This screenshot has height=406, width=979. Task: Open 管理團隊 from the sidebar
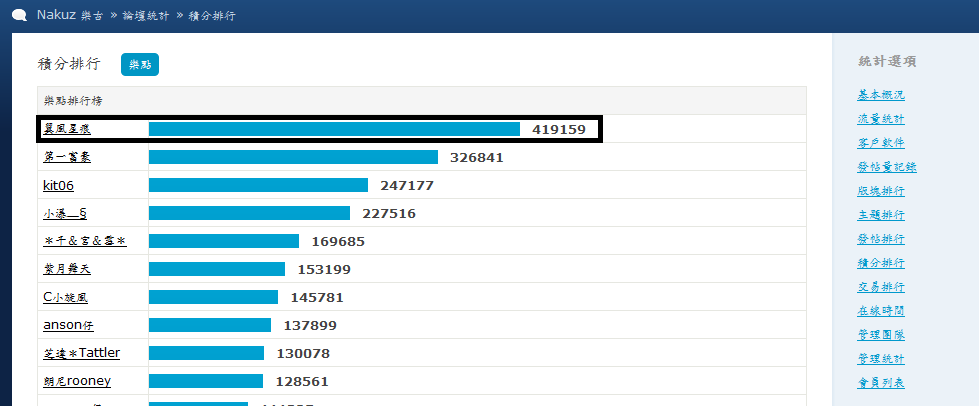881,335
